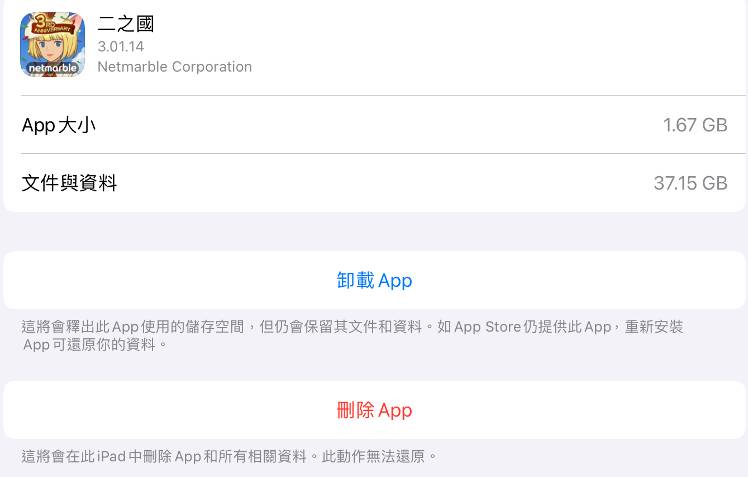The width and height of the screenshot is (748, 477).
Task: Click the 37.15 GB documents size value
Action: click(690, 183)
